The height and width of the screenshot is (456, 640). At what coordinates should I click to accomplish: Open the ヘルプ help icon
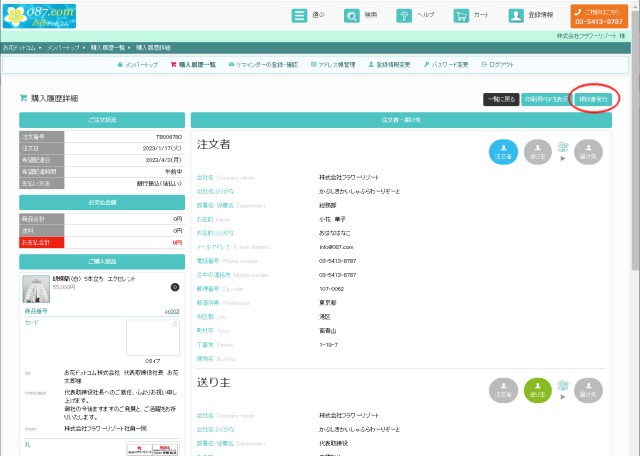pos(404,16)
